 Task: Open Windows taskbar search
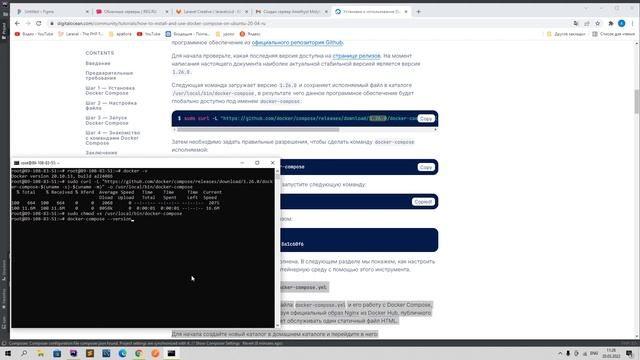(24, 353)
